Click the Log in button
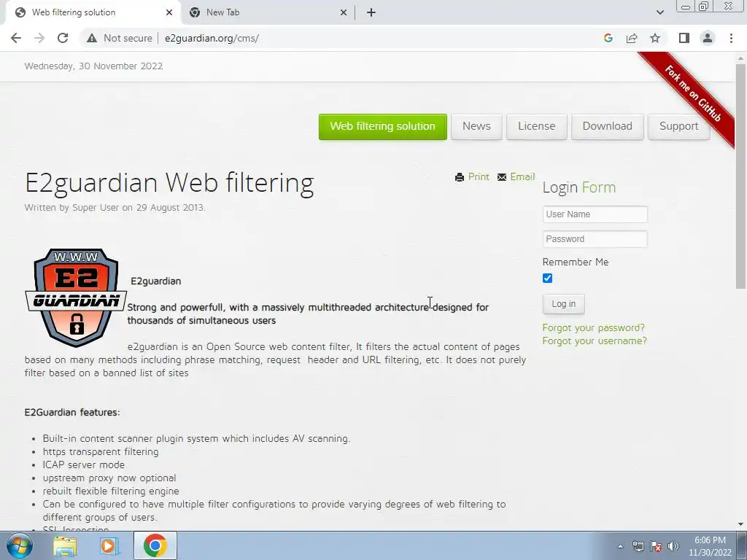 click(564, 304)
